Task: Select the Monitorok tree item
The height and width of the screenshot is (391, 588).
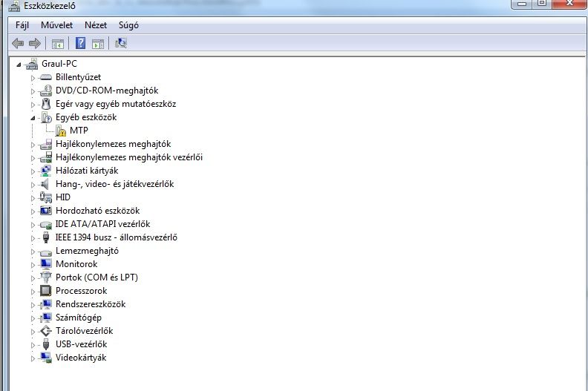Action: (x=76, y=264)
